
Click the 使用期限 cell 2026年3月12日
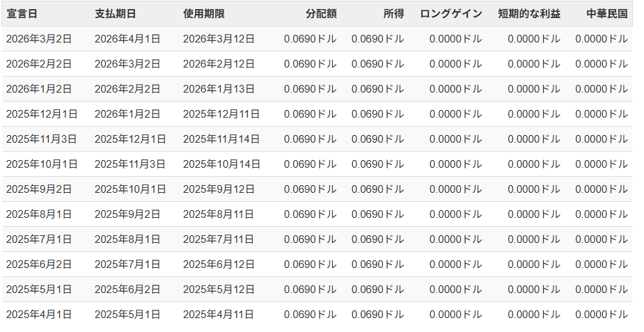219,39
